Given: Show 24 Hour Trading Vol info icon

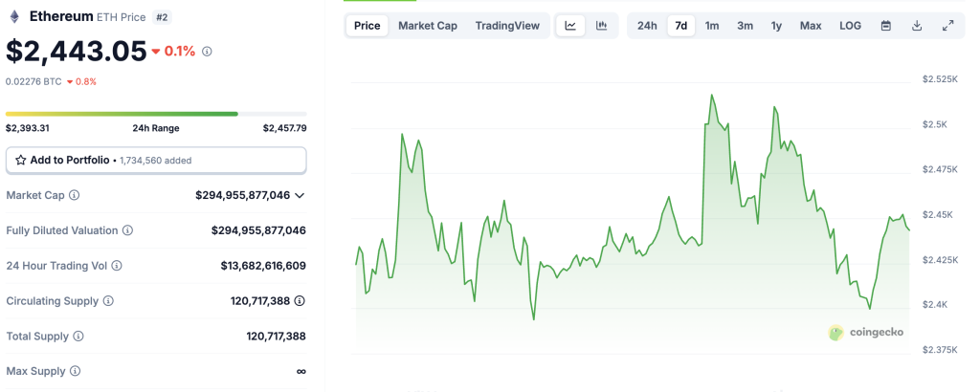Looking at the screenshot, I should click(116, 266).
